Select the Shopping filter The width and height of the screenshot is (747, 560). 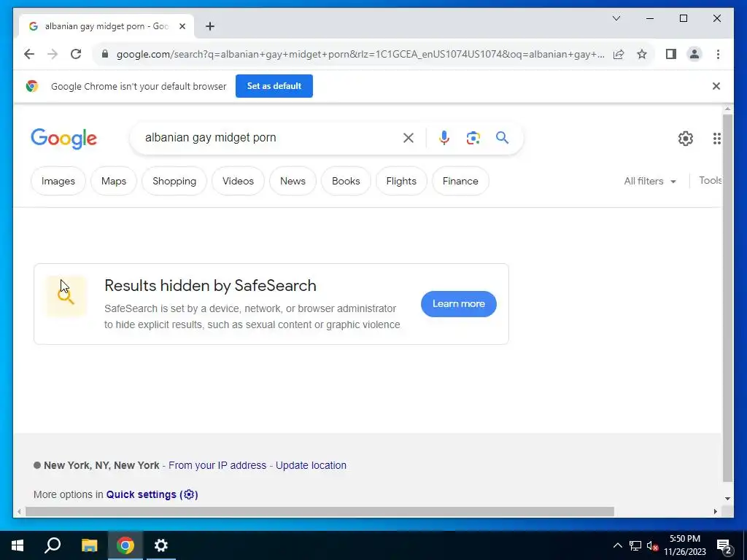click(174, 181)
